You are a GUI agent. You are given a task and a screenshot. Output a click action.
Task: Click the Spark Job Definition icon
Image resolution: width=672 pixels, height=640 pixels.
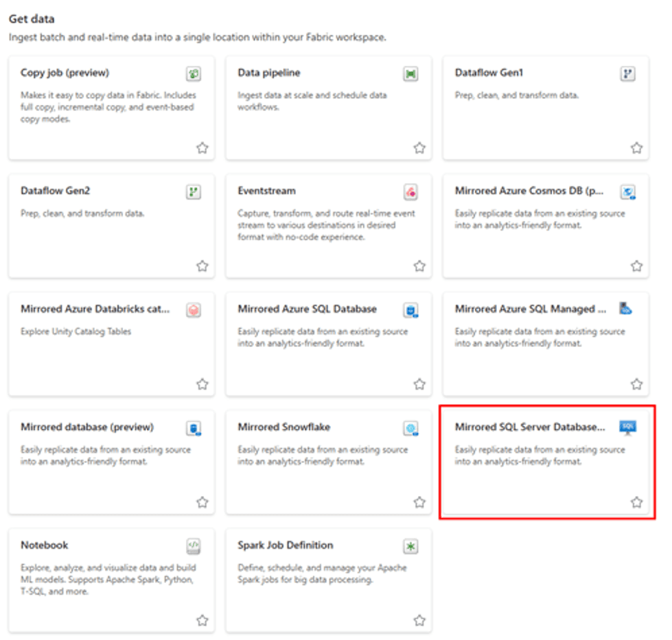tap(410, 546)
